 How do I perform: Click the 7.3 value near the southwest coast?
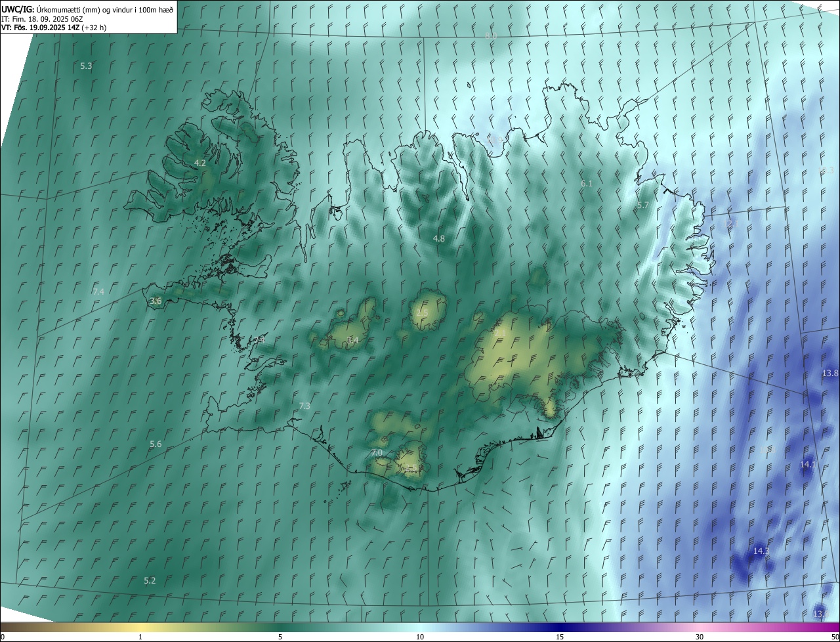304,406
